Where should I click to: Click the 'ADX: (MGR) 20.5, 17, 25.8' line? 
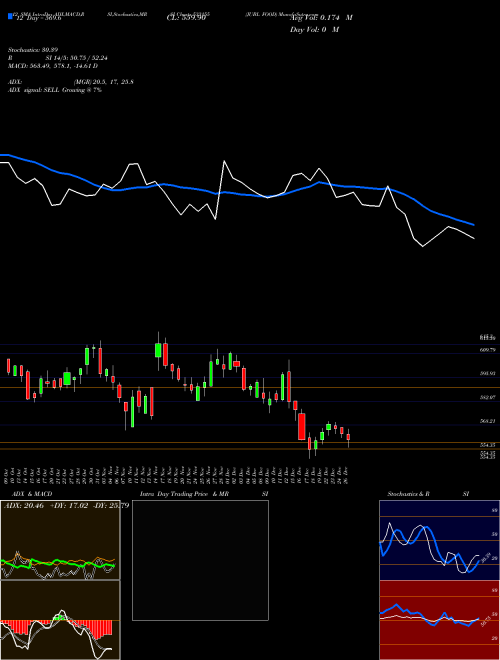click(71, 82)
